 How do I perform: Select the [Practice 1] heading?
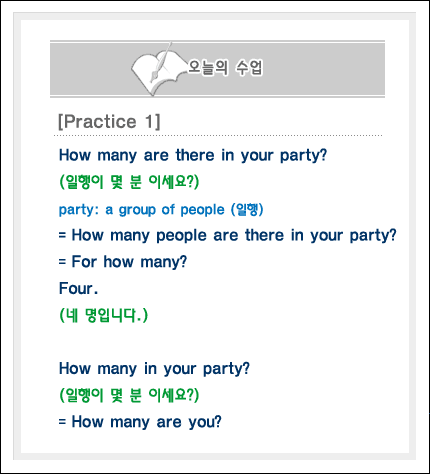tap(109, 121)
